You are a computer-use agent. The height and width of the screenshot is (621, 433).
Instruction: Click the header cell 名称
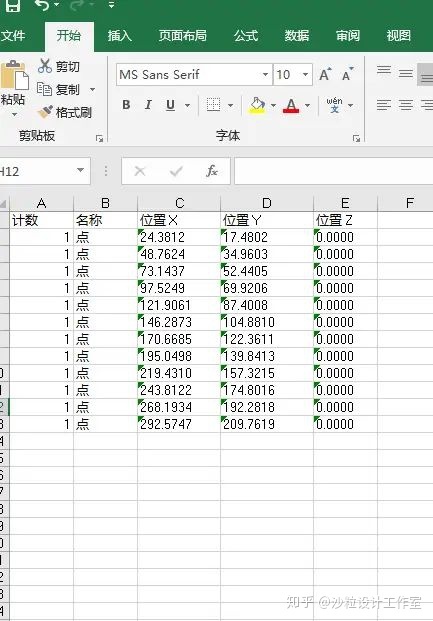[105, 220]
